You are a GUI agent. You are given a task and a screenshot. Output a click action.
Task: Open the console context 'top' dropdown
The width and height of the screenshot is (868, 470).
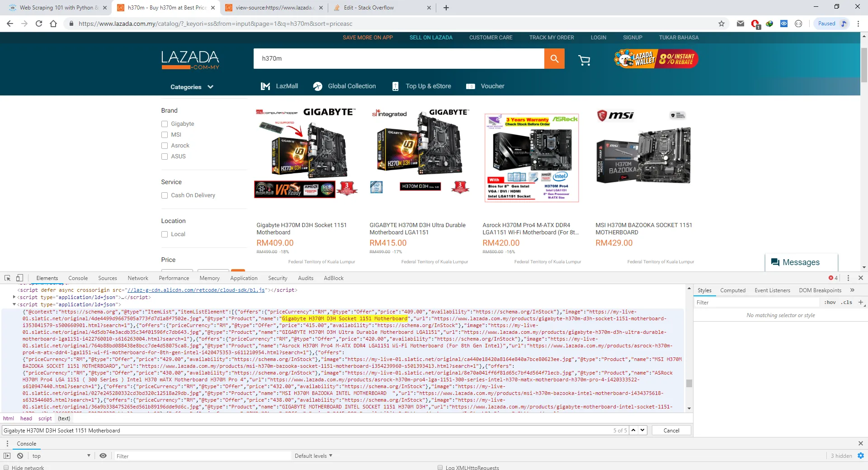(x=61, y=456)
